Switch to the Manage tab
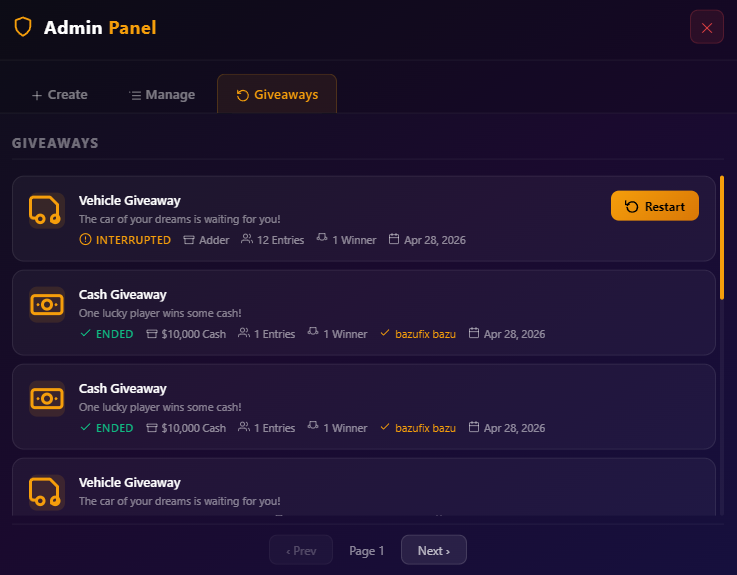The image size is (737, 575). 163,95
